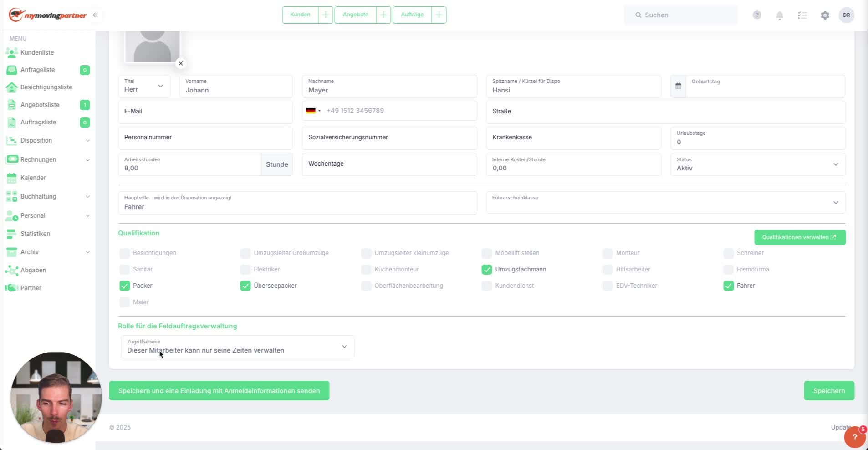Click the Personalnummer input field

pyautogui.click(x=205, y=138)
